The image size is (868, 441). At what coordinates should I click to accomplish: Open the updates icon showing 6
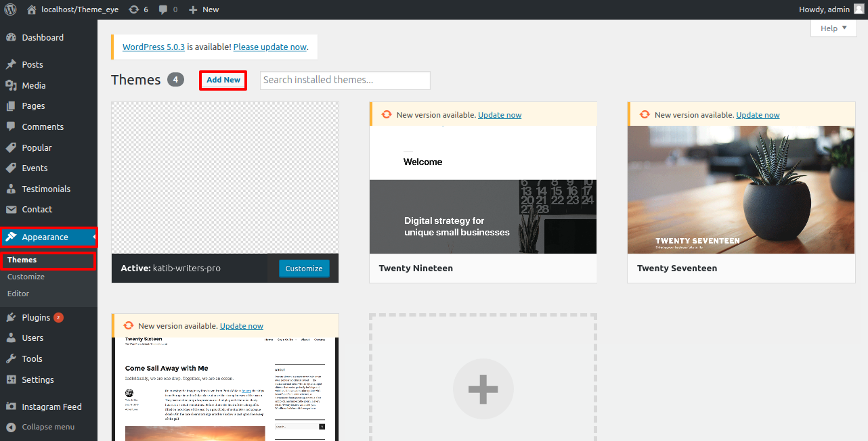[x=133, y=9]
